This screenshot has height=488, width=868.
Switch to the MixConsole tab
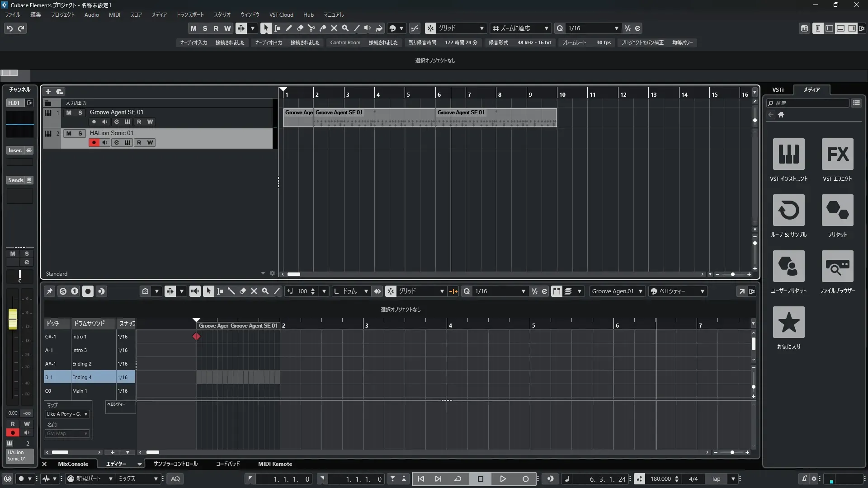point(73,464)
